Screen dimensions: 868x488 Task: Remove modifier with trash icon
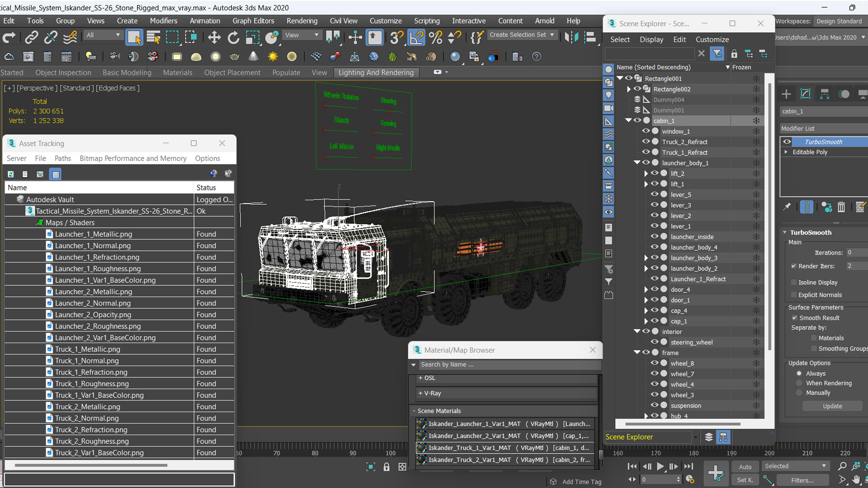(841, 207)
